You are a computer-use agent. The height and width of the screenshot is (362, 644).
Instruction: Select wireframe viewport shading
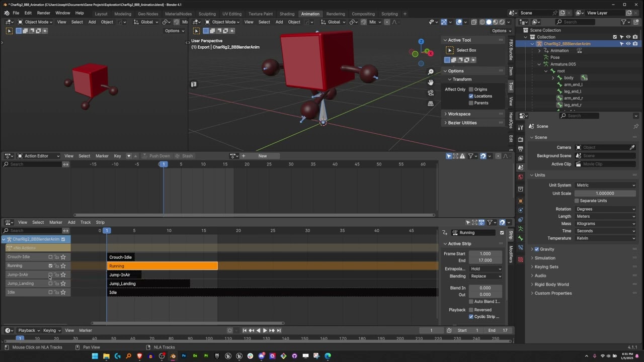tap(482, 22)
